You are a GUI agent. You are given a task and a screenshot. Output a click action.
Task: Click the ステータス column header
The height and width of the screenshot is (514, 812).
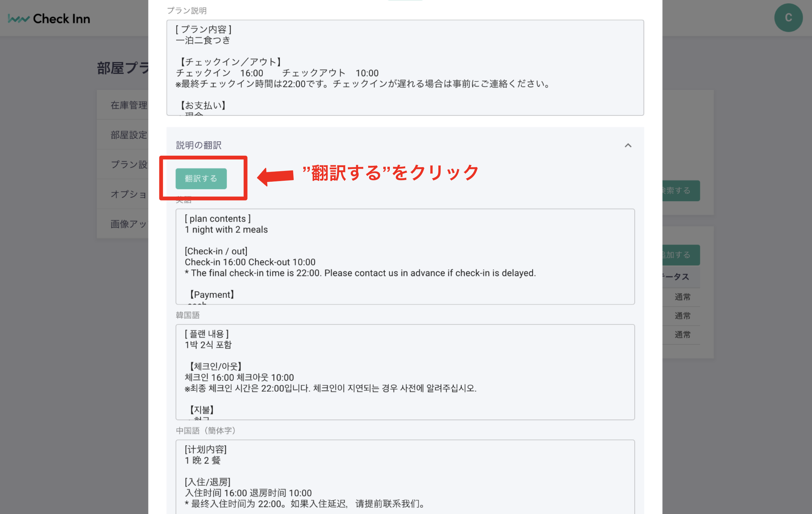[x=676, y=277]
